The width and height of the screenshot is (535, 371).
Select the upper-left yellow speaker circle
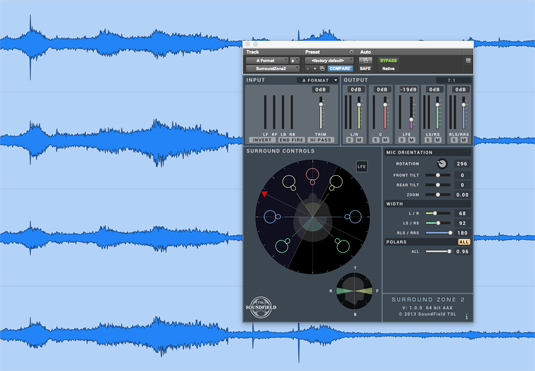point(289,181)
